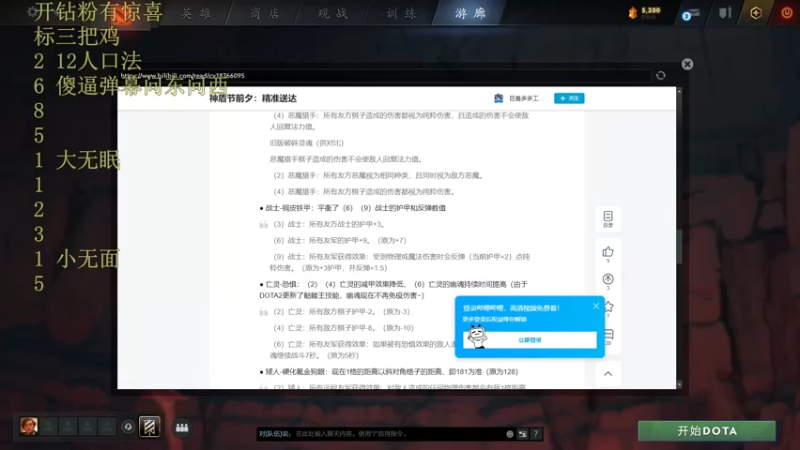Viewport: 800px width, 450px height.
Task: Click the blue follow (+关注) button
Action: 569,98
